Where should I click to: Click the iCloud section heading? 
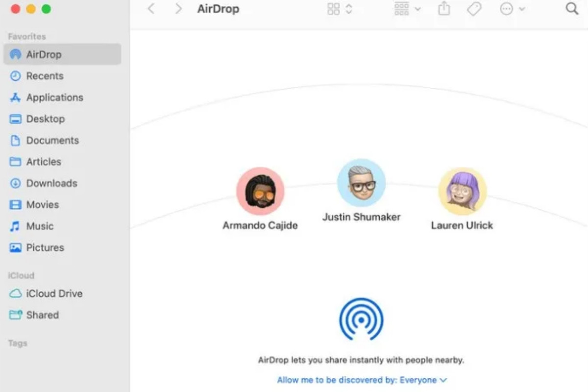(x=21, y=275)
